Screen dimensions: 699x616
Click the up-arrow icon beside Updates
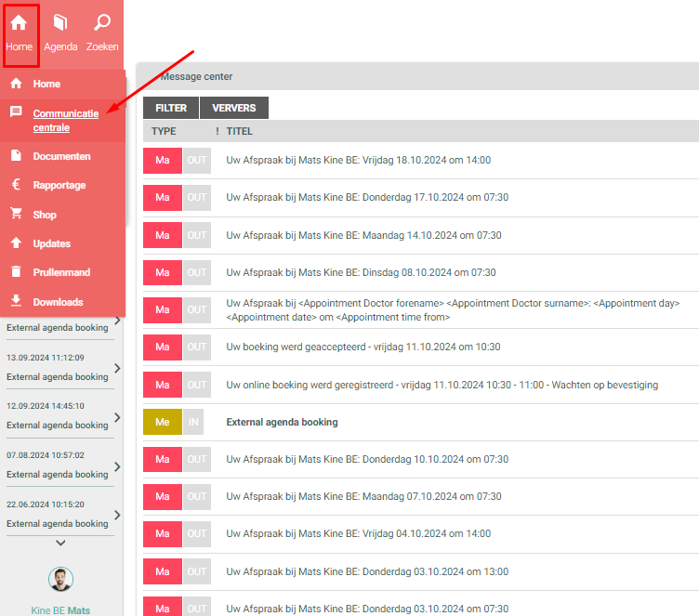[x=16, y=242]
